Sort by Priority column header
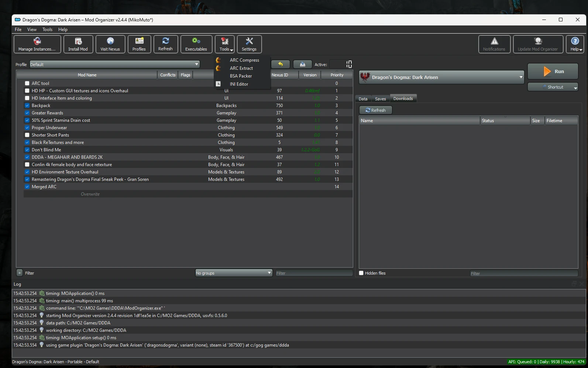 tap(337, 75)
